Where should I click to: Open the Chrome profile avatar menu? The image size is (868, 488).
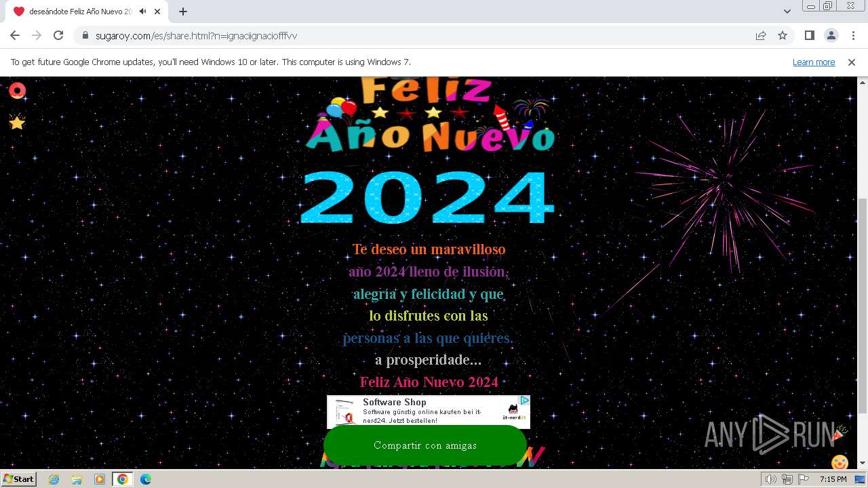[831, 35]
